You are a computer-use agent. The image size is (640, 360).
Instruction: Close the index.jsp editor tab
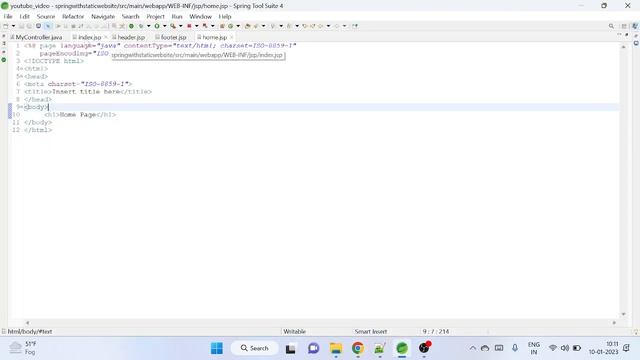[x=105, y=37]
